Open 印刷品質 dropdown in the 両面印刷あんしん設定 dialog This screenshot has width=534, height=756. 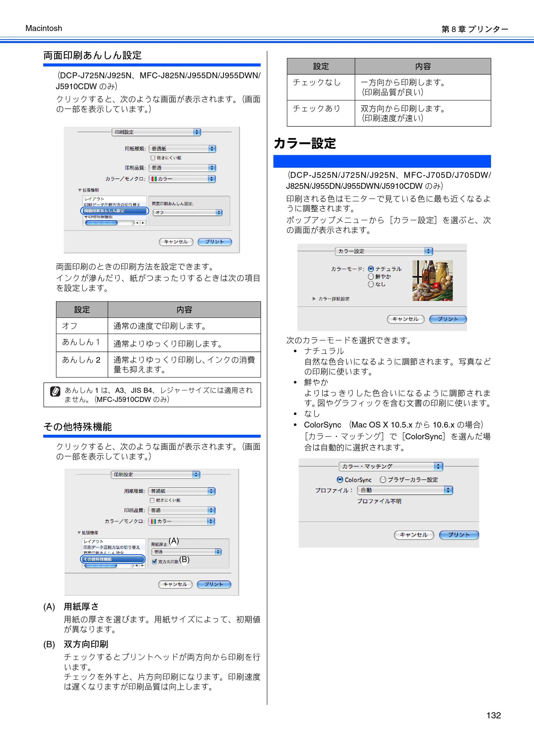pyautogui.click(x=182, y=168)
